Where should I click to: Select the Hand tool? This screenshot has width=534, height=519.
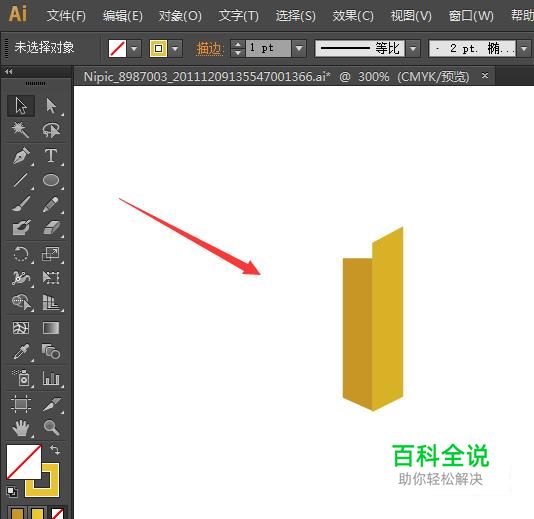21,428
